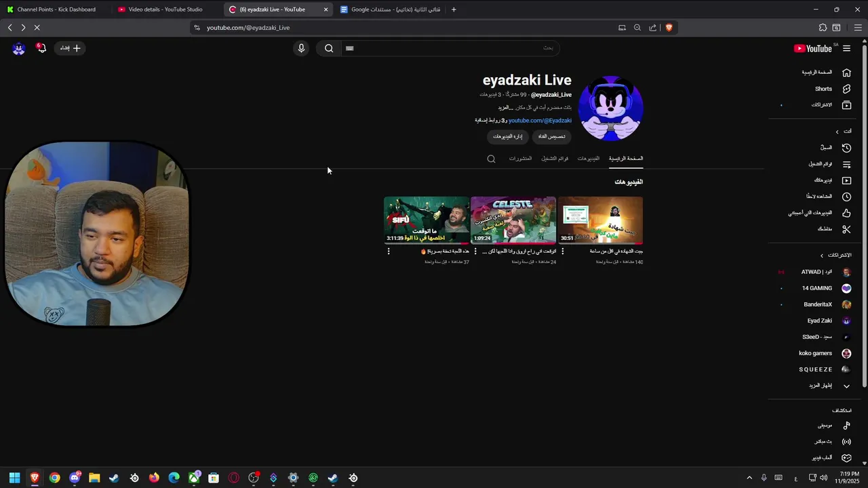Open Discord from the taskbar
Viewport: 868px width, 488px height.
[75, 478]
